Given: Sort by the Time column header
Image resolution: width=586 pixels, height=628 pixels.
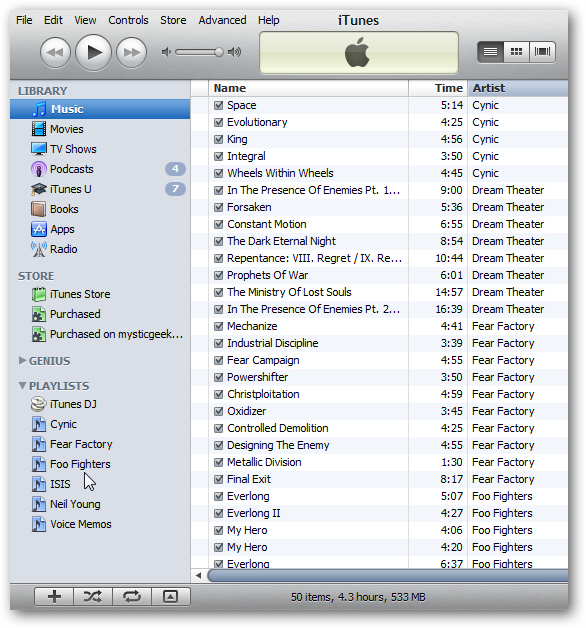Looking at the screenshot, I should tap(438, 88).
